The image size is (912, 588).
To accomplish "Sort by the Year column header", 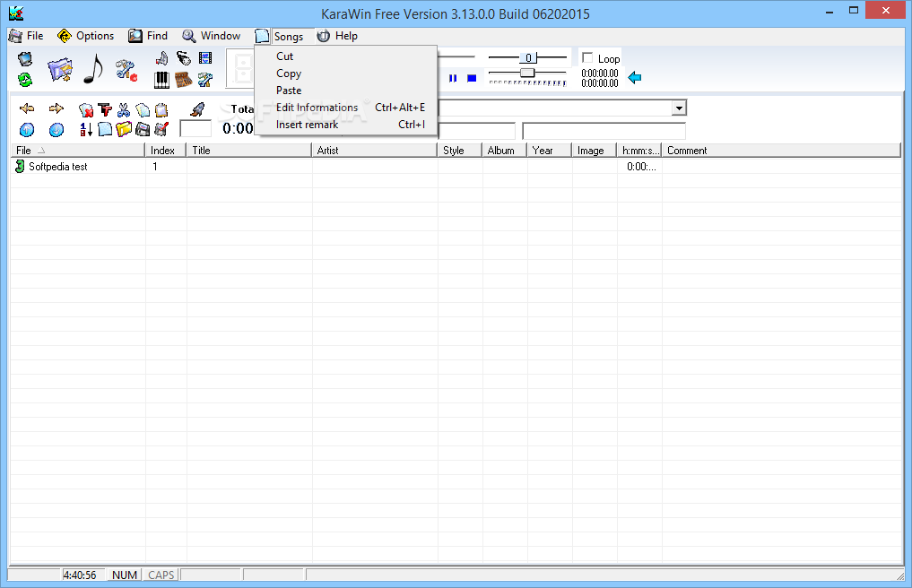I will (549, 151).
